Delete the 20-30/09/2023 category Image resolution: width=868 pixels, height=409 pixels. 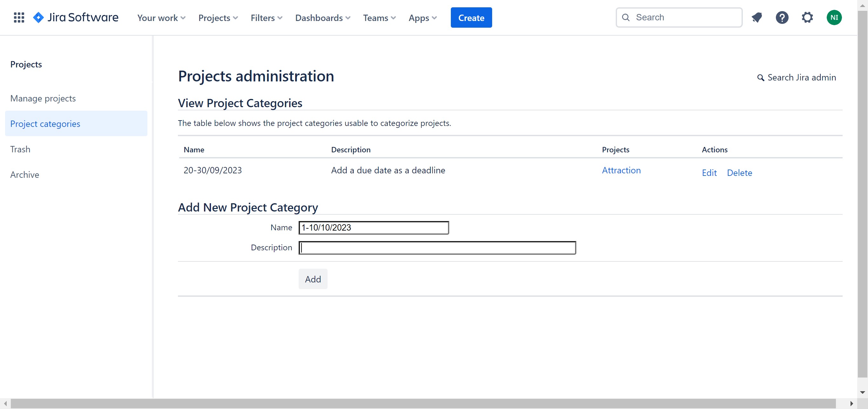[739, 173]
